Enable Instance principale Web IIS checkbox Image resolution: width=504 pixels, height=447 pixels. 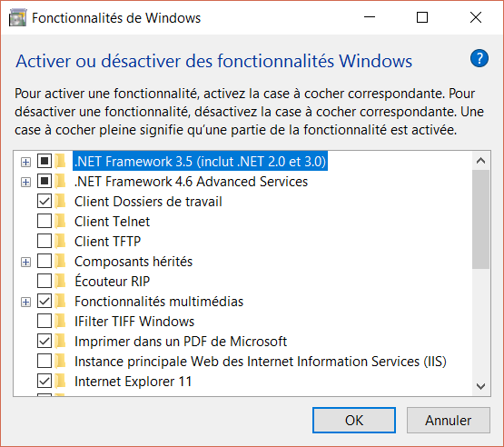(x=44, y=361)
